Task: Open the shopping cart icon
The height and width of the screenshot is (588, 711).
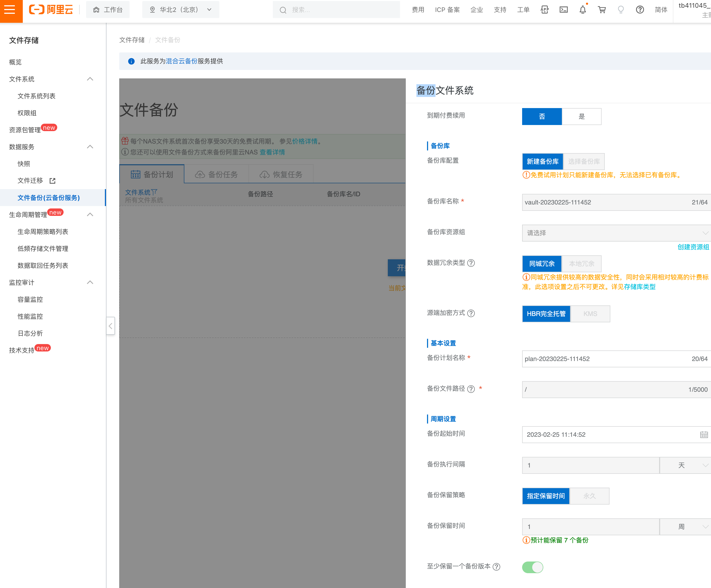Action: click(x=602, y=10)
